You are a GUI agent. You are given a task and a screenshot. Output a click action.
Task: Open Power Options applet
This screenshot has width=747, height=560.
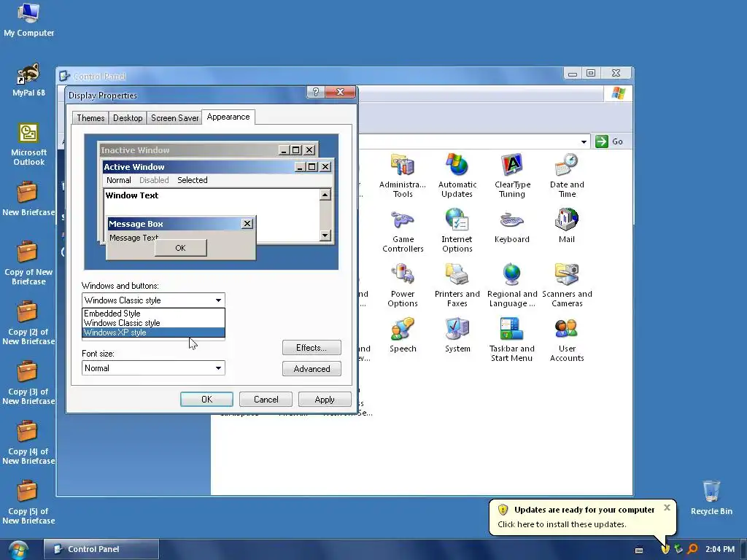point(403,285)
